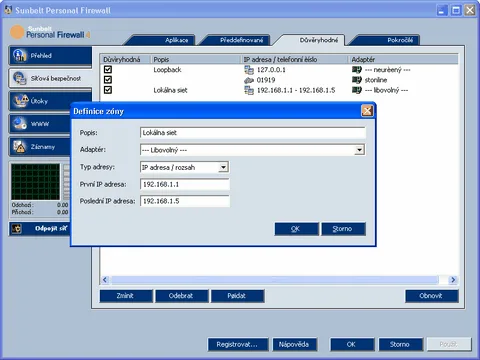The height and width of the screenshot is (360, 480).
Task: Click the Registrovat... button
Action: pos(238,344)
